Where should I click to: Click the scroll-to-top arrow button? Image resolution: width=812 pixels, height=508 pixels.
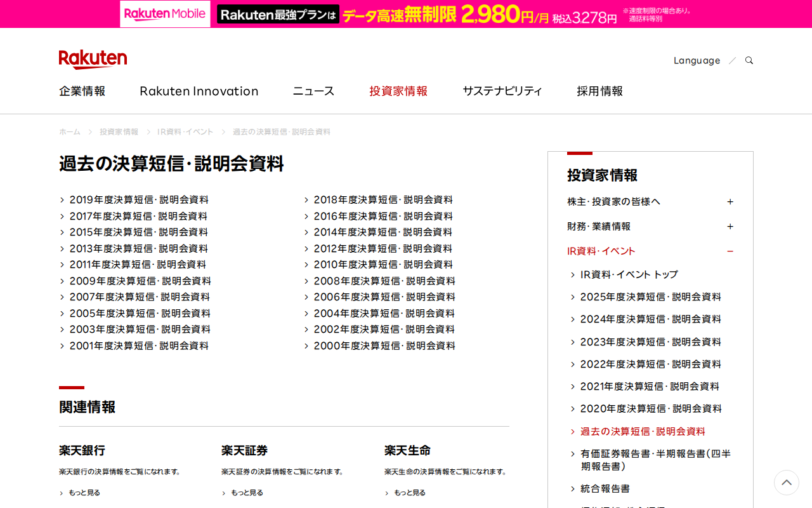point(787,483)
